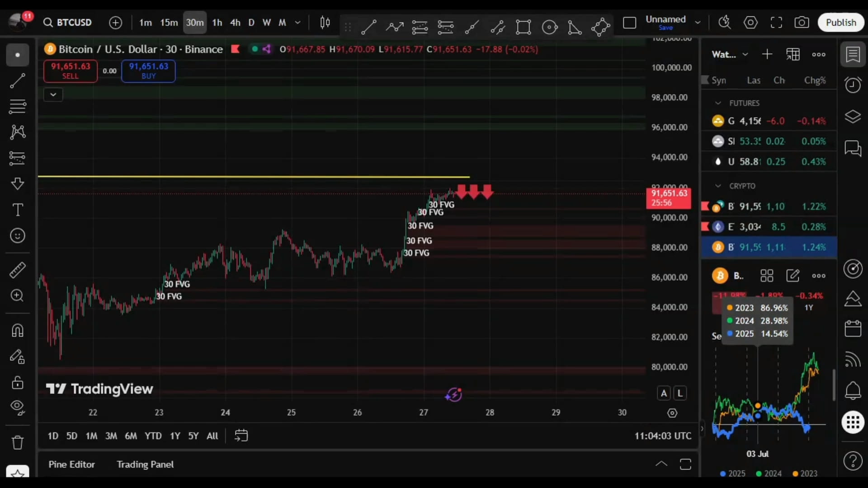Viewport: 868px width, 488px height.
Task: Toggle the 2025 seasonals legend series
Action: click(x=733, y=474)
